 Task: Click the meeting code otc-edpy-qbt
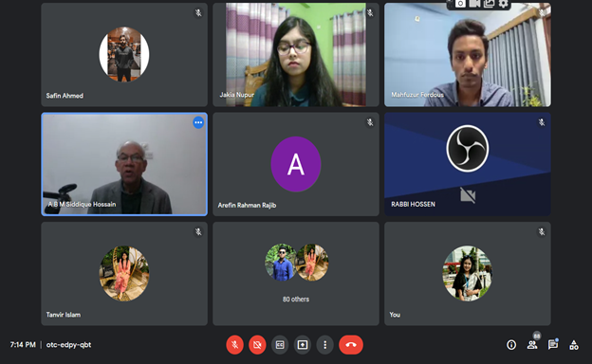(x=68, y=345)
